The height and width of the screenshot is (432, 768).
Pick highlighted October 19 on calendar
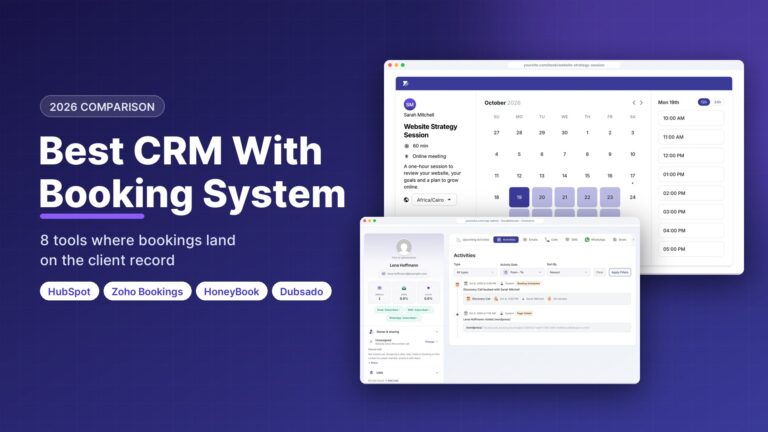click(x=519, y=197)
